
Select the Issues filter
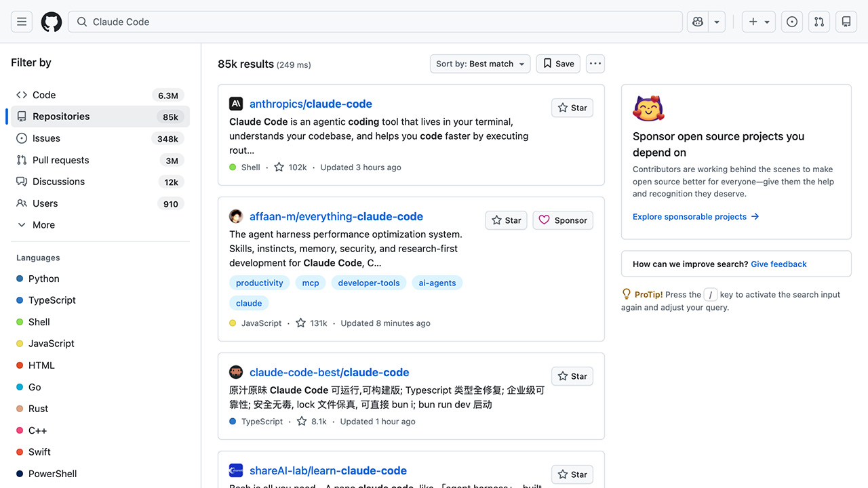coord(46,138)
